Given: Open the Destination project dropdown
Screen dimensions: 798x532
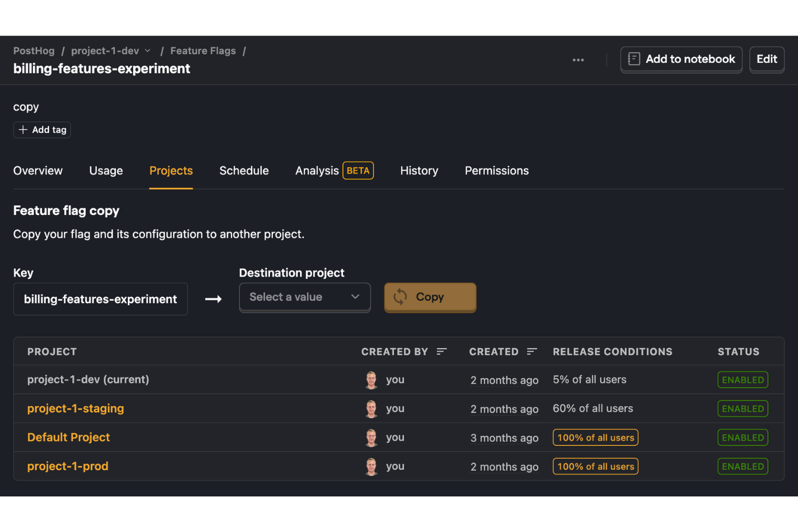Looking at the screenshot, I should [x=304, y=297].
